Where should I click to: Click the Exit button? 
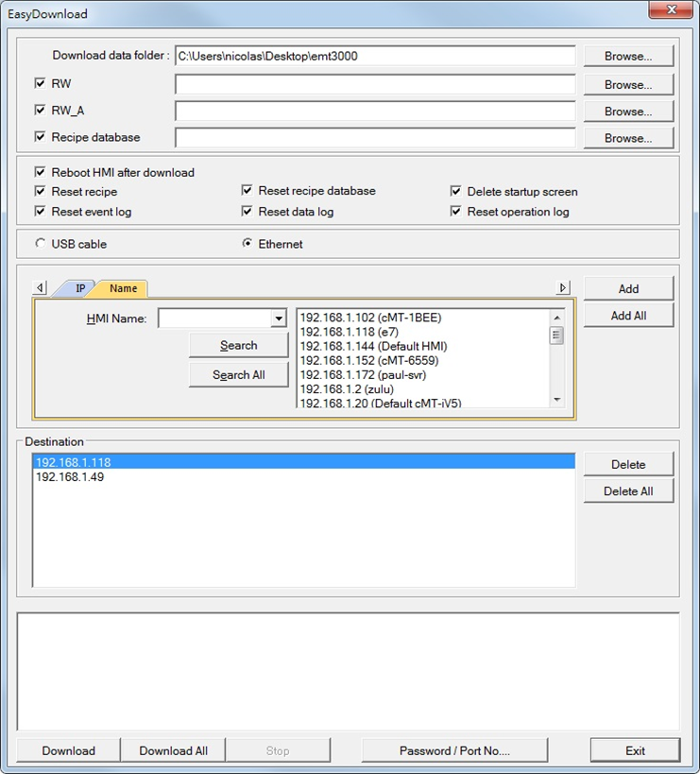636,750
